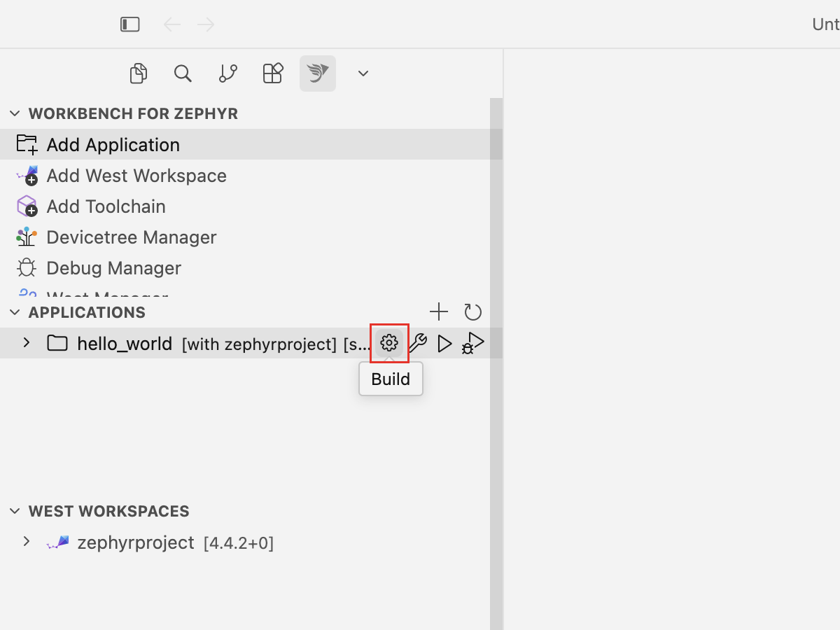Click the Add West Workspace kite icon

(27, 175)
